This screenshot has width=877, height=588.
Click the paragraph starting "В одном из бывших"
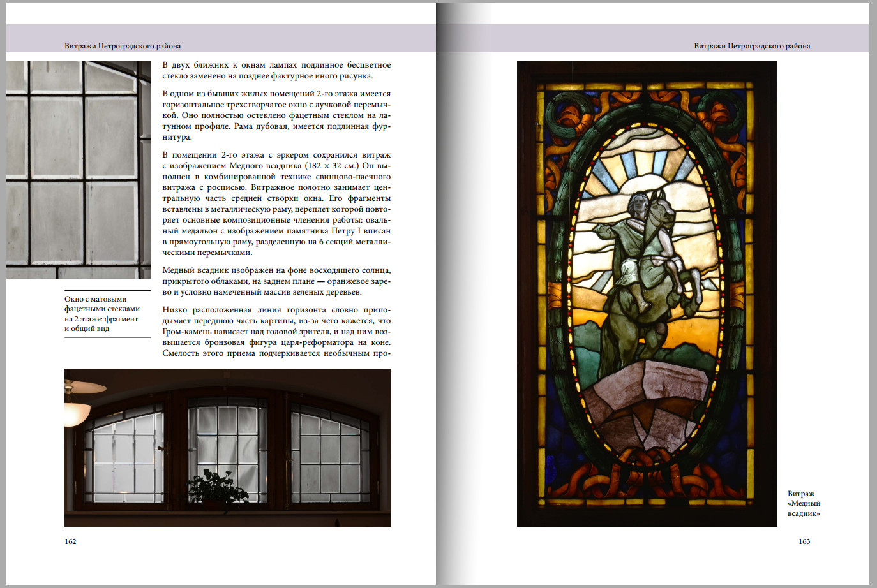tap(276, 115)
